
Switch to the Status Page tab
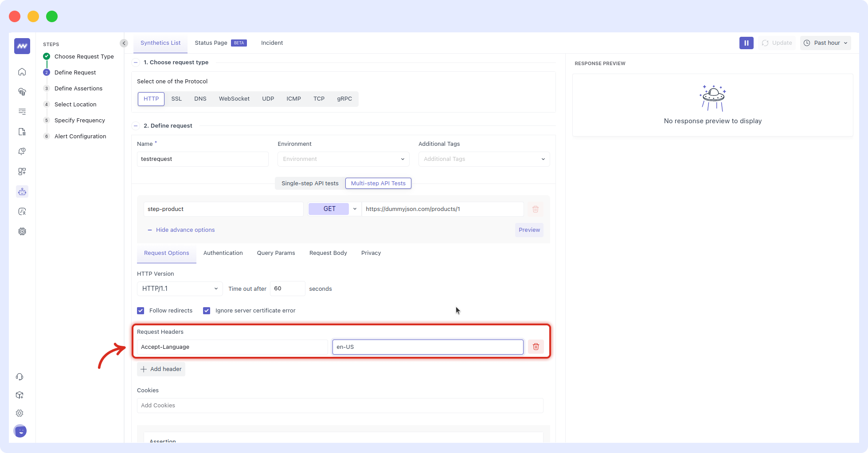(x=211, y=43)
